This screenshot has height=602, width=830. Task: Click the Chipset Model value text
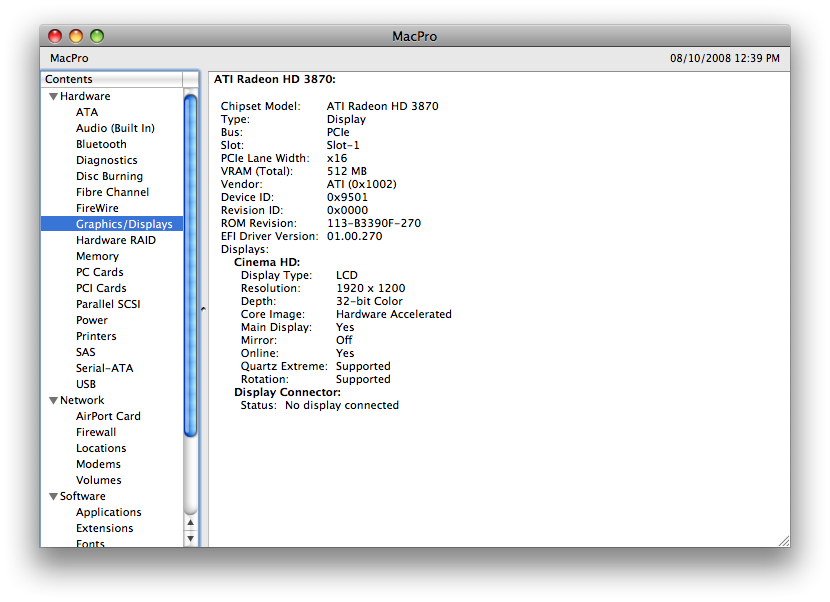click(x=383, y=106)
